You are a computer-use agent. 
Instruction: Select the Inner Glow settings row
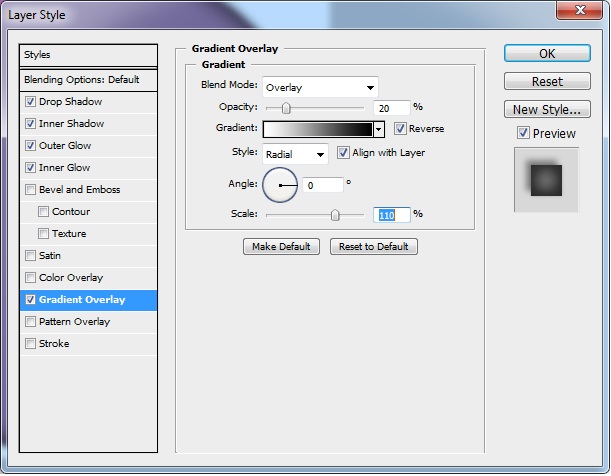pos(88,167)
